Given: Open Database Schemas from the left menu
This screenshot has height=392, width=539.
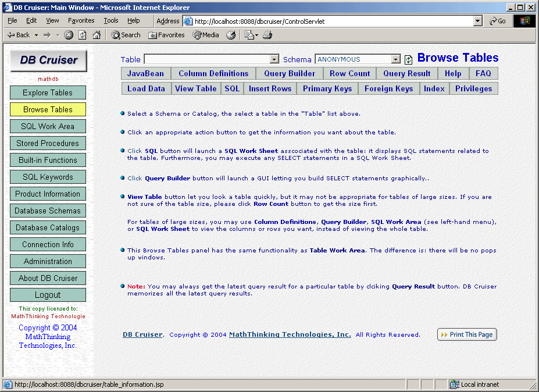Looking at the screenshot, I should (x=48, y=211).
